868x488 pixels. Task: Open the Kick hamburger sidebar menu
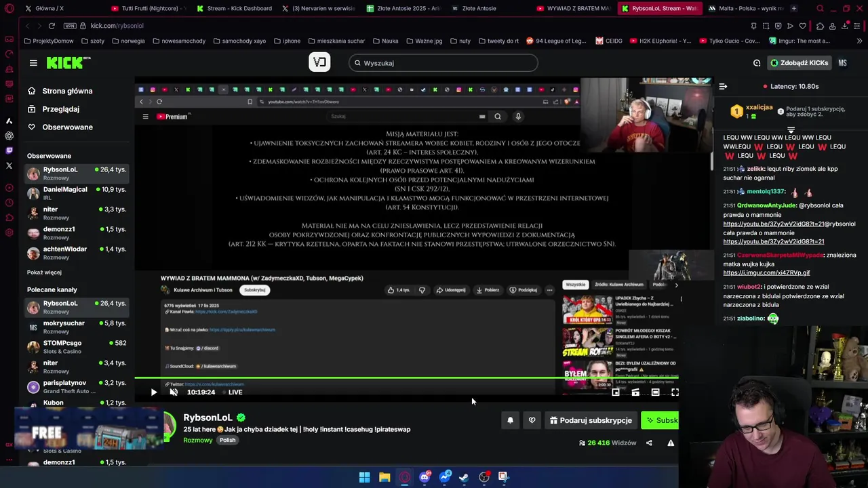pos(33,63)
